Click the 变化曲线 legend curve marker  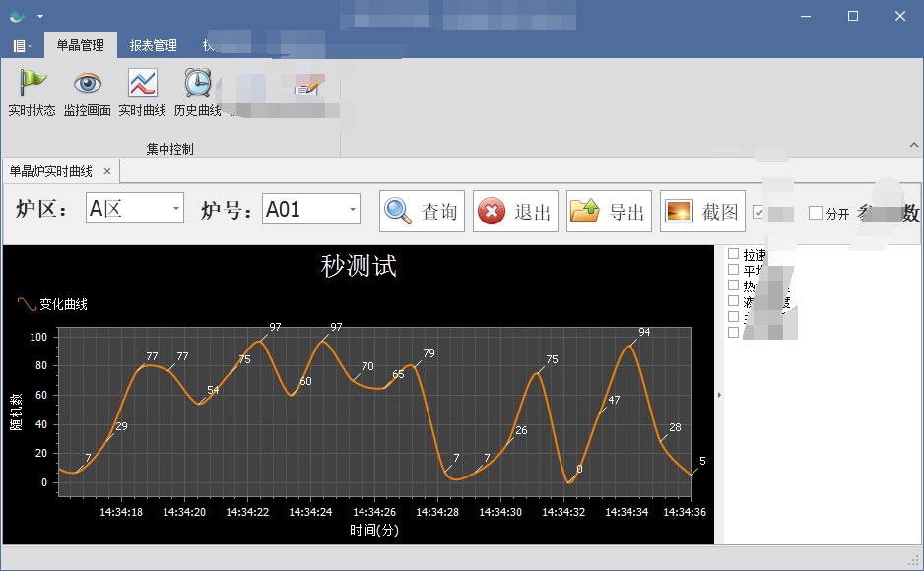[28, 303]
